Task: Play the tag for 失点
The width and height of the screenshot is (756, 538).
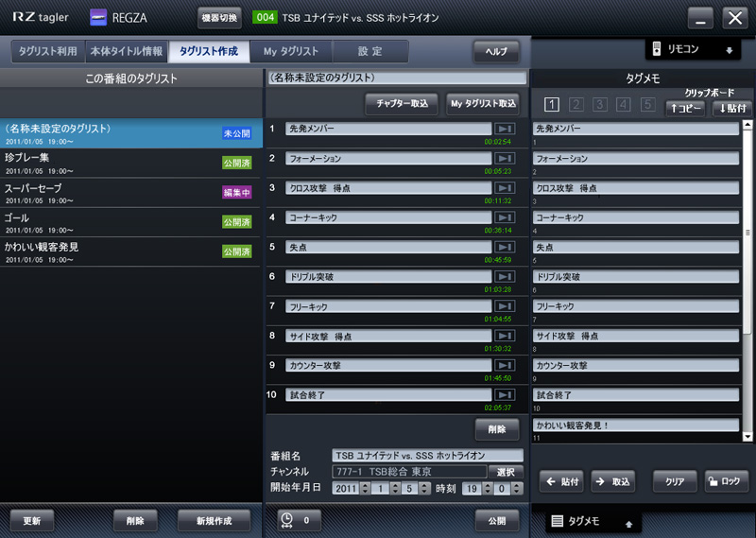Action: pos(505,247)
